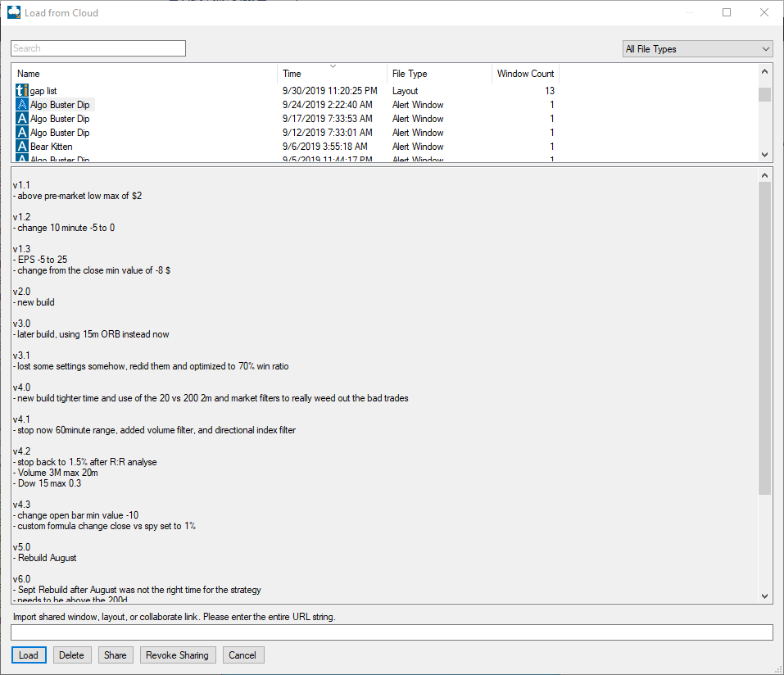Click Bear Kitten's blue alert window icon
Viewport: 784px width, 675px height.
pyautogui.click(x=20, y=146)
